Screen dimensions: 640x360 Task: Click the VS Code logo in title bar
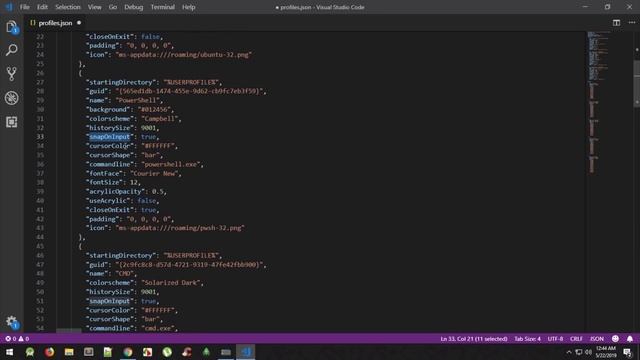(9, 7)
